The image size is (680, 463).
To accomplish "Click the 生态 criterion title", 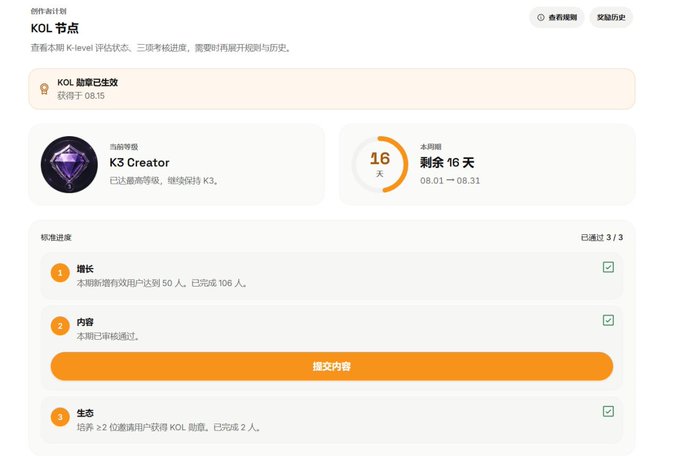I will pos(85,413).
